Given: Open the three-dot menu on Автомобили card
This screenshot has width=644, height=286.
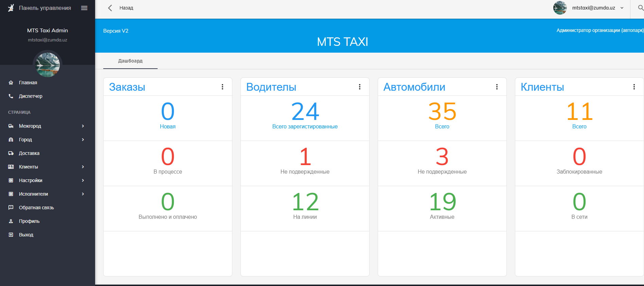Looking at the screenshot, I should 497,87.
